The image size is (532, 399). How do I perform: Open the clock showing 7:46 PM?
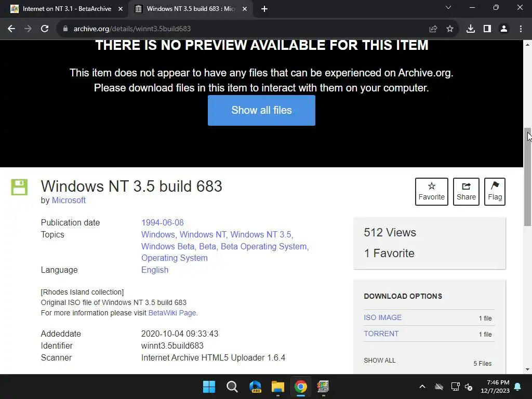click(x=495, y=387)
